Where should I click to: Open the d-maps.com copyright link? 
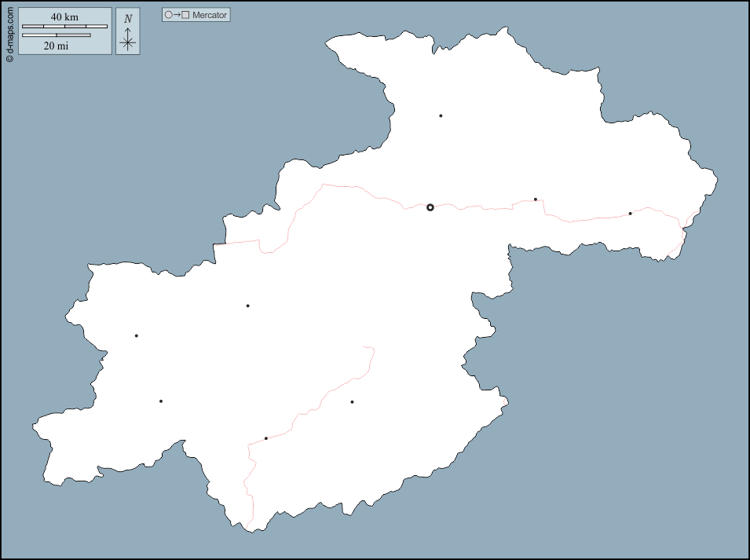coord(9,32)
